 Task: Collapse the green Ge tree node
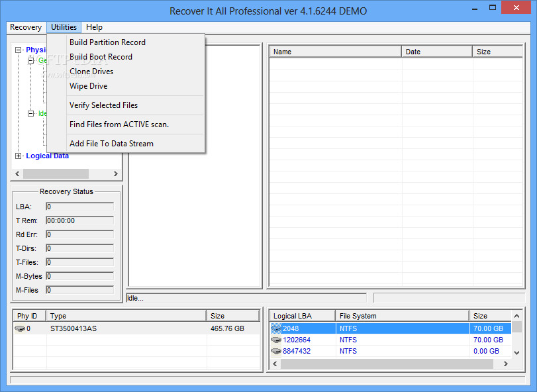[31, 61]
